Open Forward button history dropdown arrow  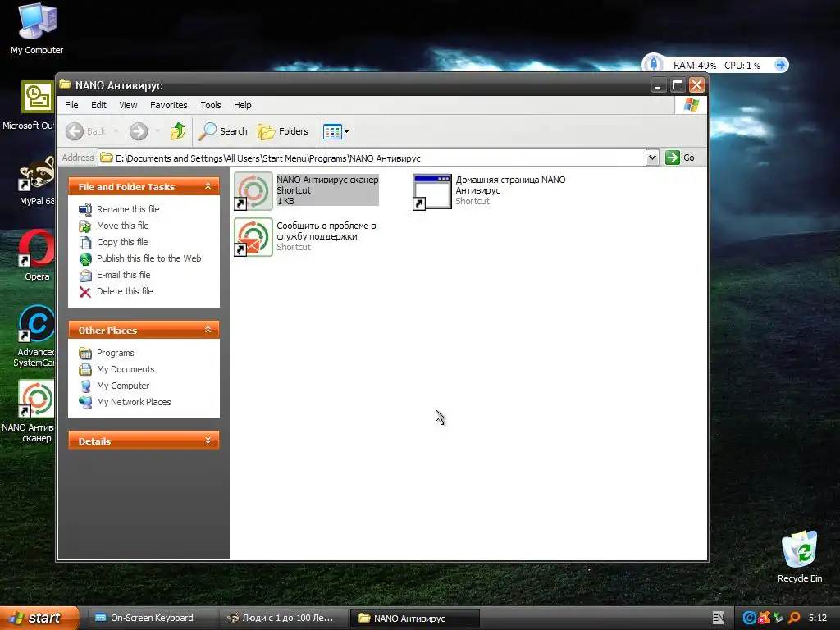157,131
